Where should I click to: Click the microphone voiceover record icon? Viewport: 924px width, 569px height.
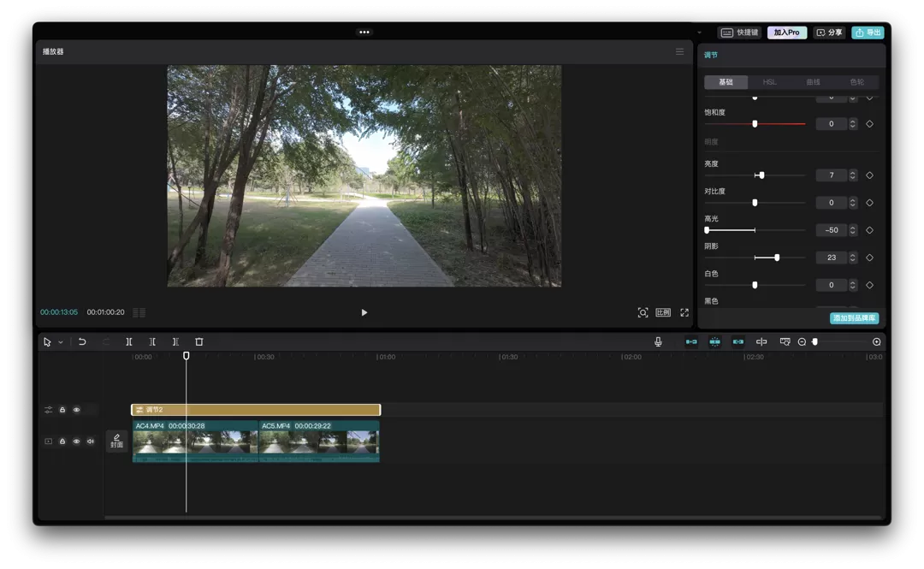(x=658, y=341)
